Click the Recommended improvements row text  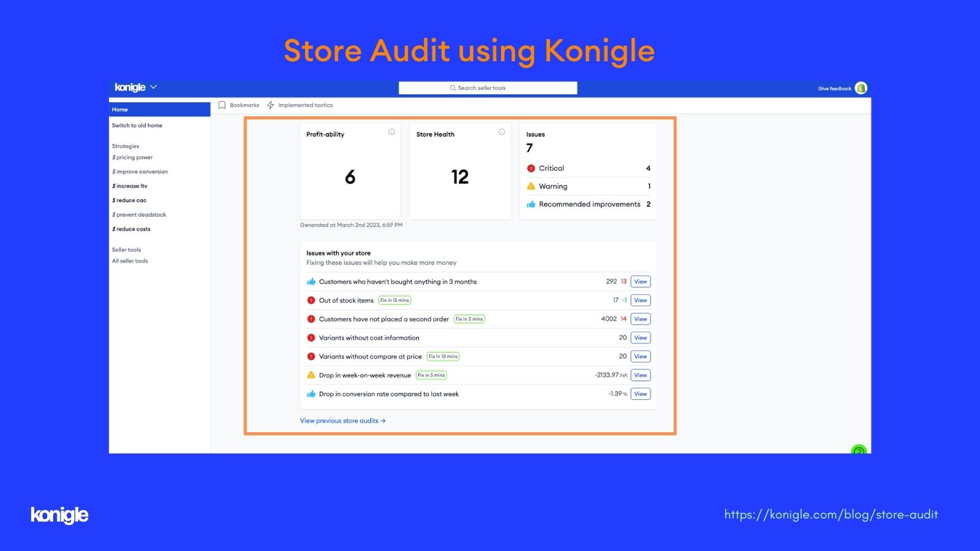(589, 204)
